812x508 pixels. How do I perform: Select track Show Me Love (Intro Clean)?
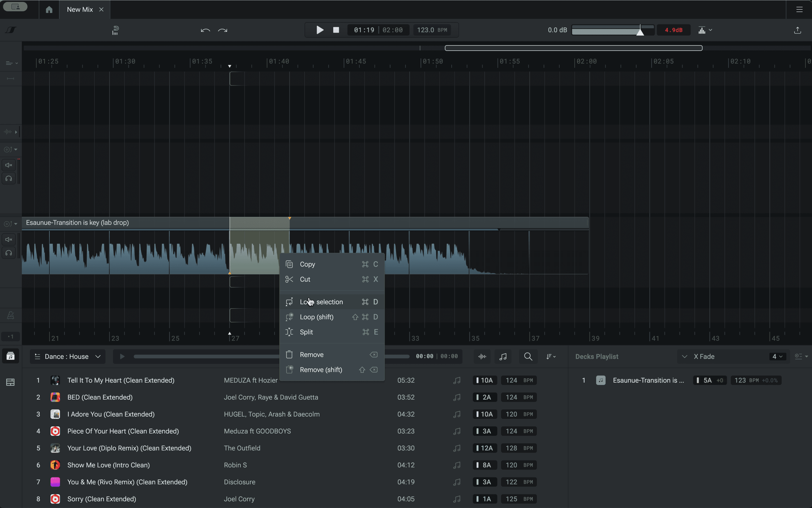pyautogui.click(x=108, y=465)
